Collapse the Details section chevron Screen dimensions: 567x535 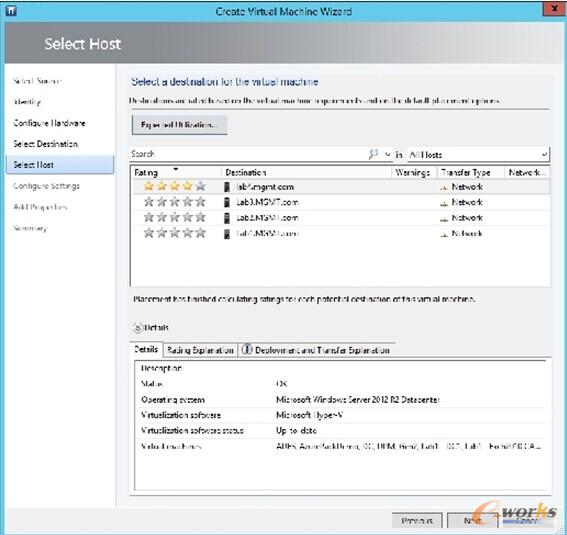coord(138,328)
